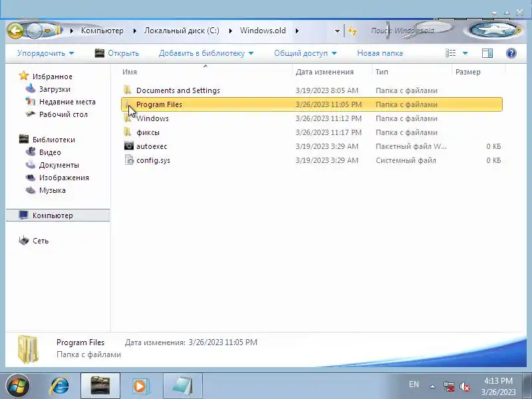
Task: Open the address bar history dropdown
Action: pos(337,31)
